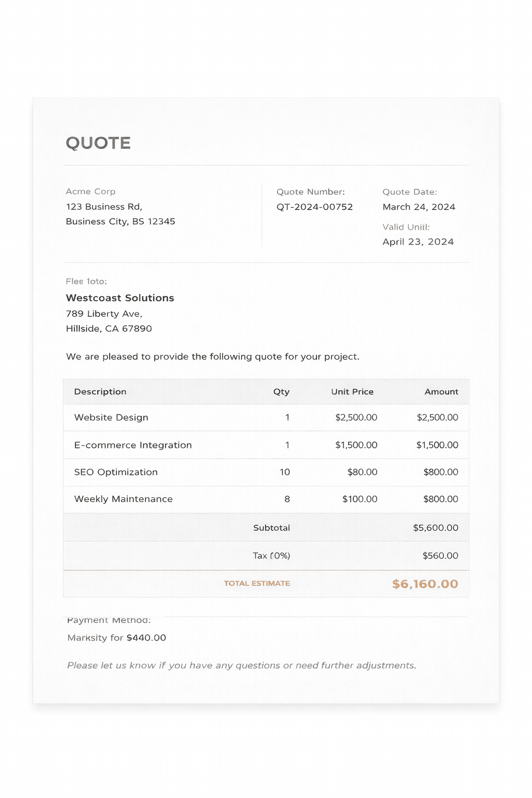Click the quote date March 24, 2024
The image size is (532, 798).
coord(419,207)
